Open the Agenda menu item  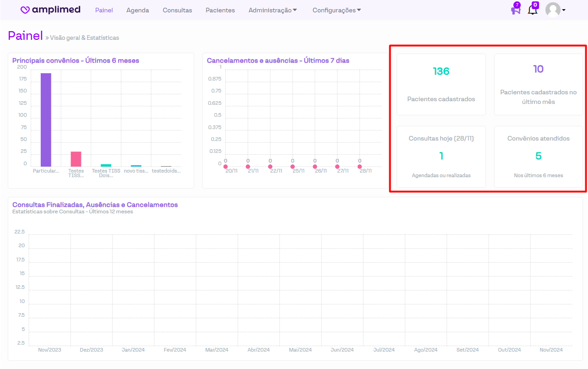138,10
